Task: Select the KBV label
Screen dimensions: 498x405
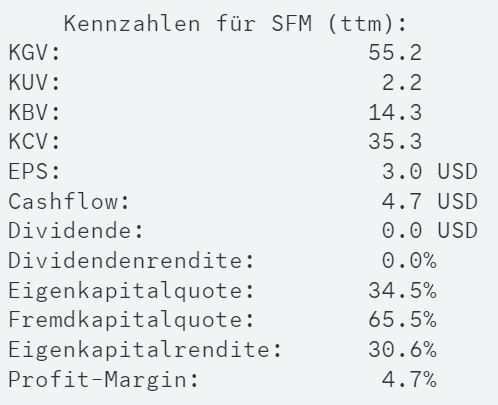Action: point(34,112)
